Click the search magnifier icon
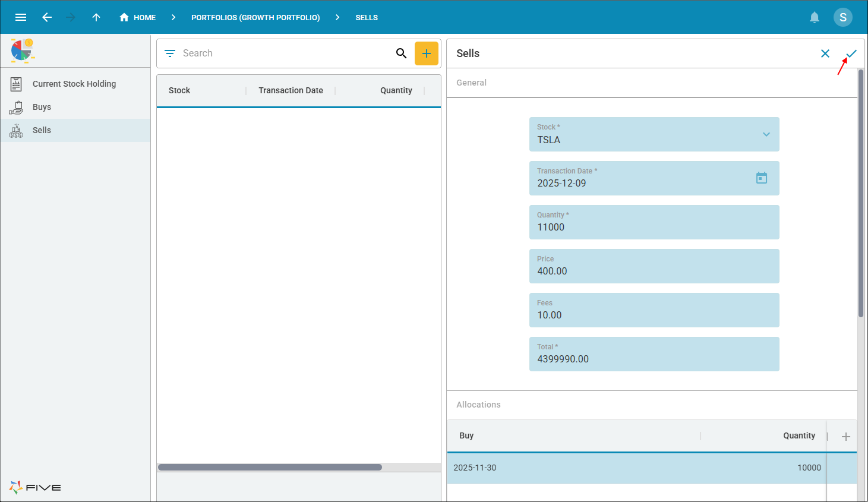 tap(402, 53)
